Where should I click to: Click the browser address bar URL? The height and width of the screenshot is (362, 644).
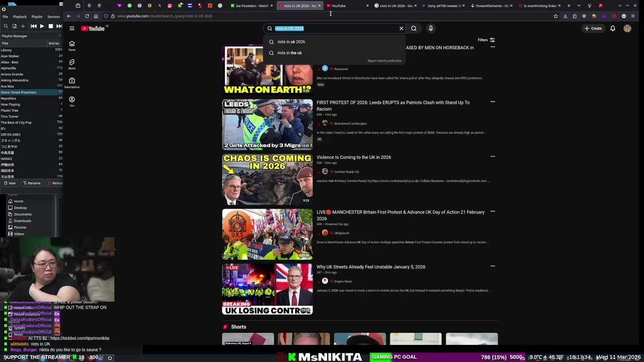click(165, 16)
